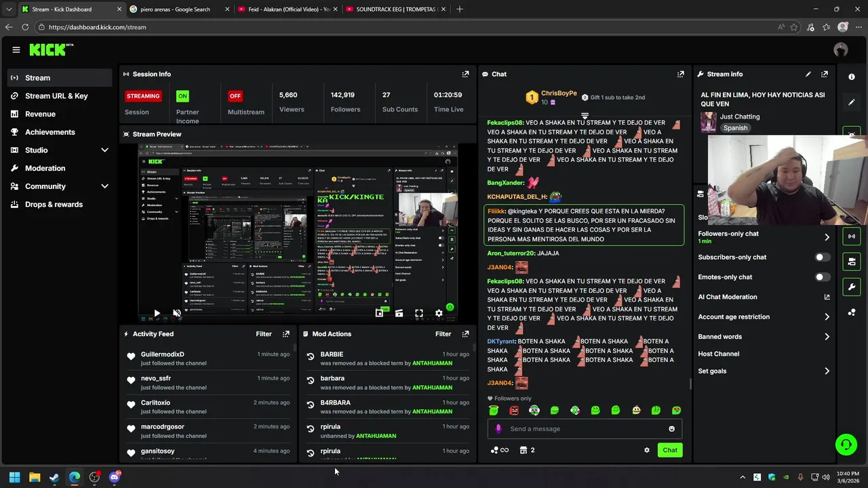This screenshot has height=488, width=868.
Task: Reload the browser page
Action: (25, 27)
